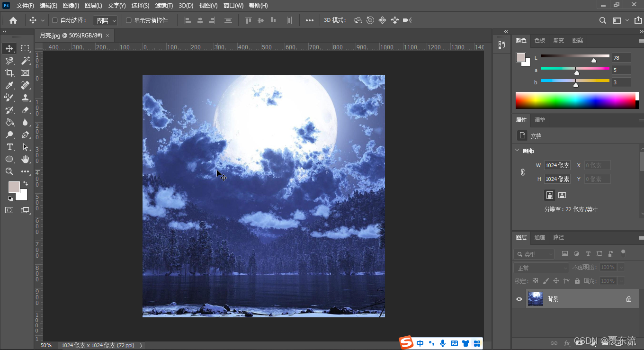This screenshot has height=350, width=644.
Task: Switch to the 通道 tab
Action: click(540, 237)
